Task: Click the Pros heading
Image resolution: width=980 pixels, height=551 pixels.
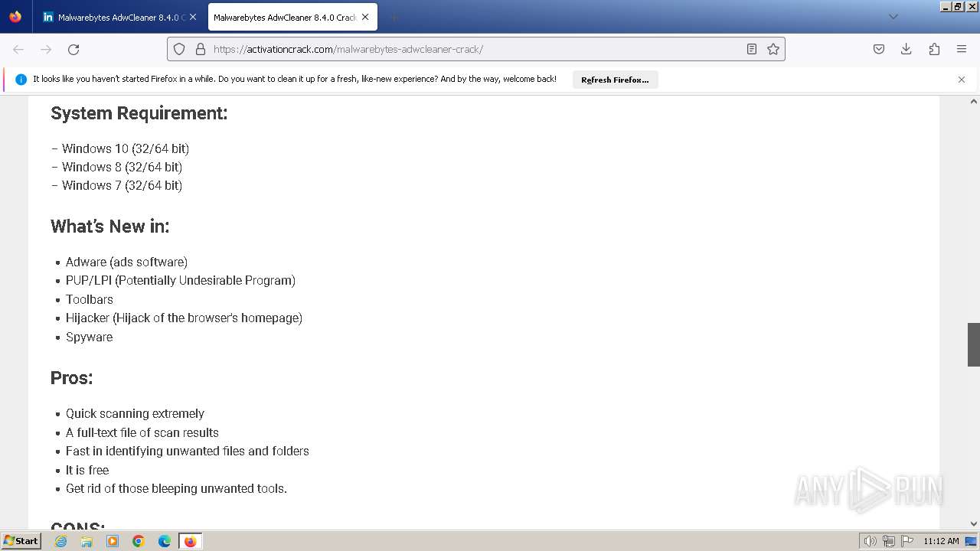Action: point(72,378)
